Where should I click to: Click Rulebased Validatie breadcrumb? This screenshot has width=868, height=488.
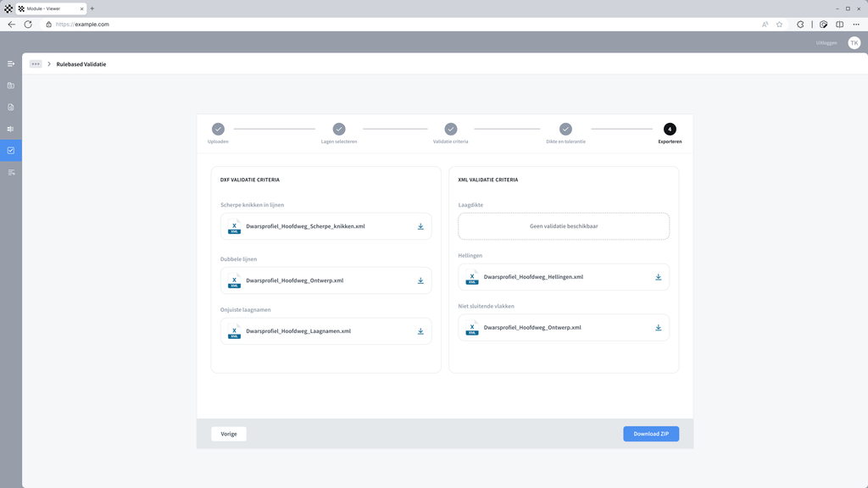[x=81, y=64]
